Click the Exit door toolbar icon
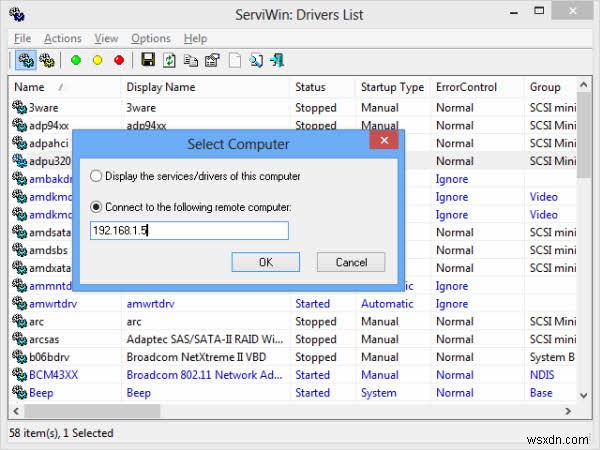Image resolution: width=600 pixels, height=450 pixels. pos(277,60)
